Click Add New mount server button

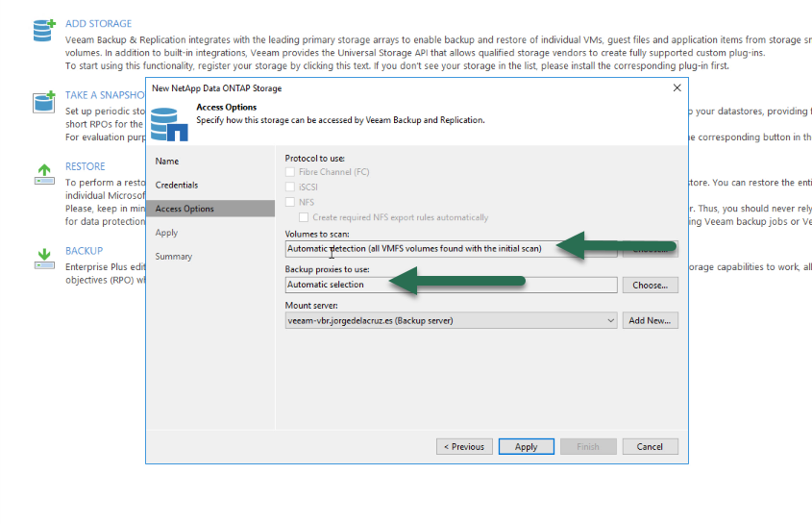pyautogui.click(x=650, y=321)
